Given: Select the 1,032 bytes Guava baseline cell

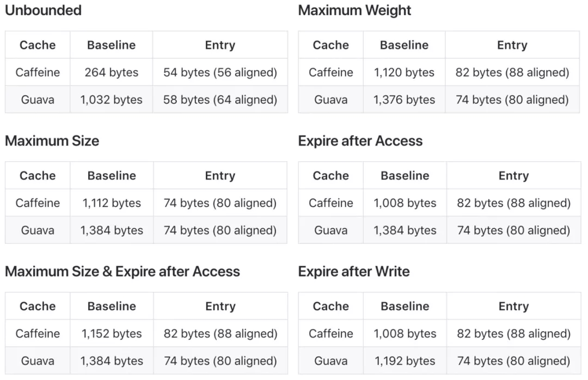Looking at the screenshot, I should [x=112, y=100].
